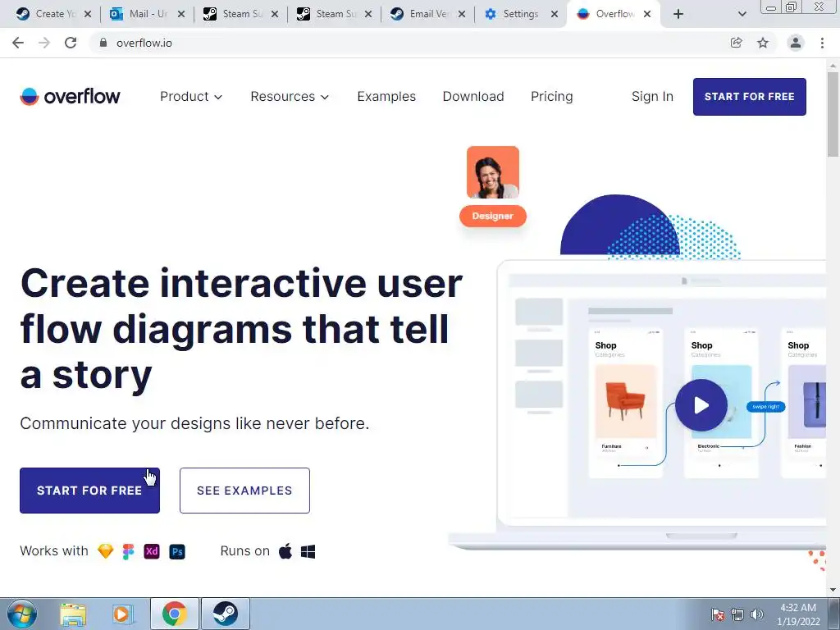Click the volume speaker tray icon
The image size is (840, 630).
click(x=756, y=614)
